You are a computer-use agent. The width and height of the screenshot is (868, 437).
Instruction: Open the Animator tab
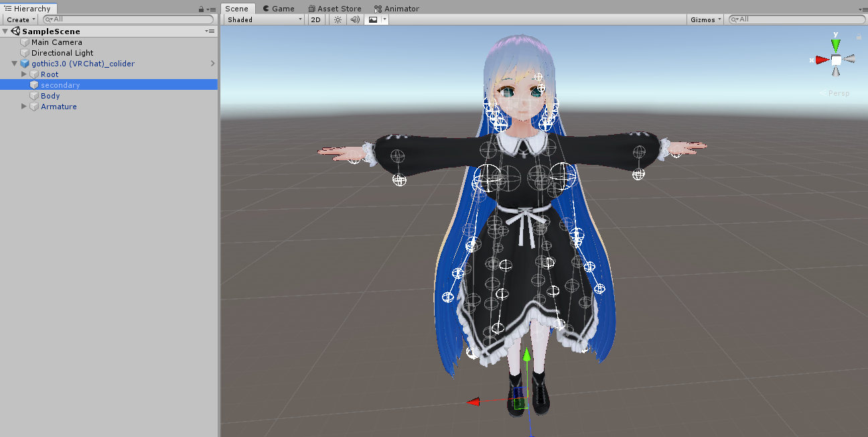pyautogui.click(x=397, y=9)
